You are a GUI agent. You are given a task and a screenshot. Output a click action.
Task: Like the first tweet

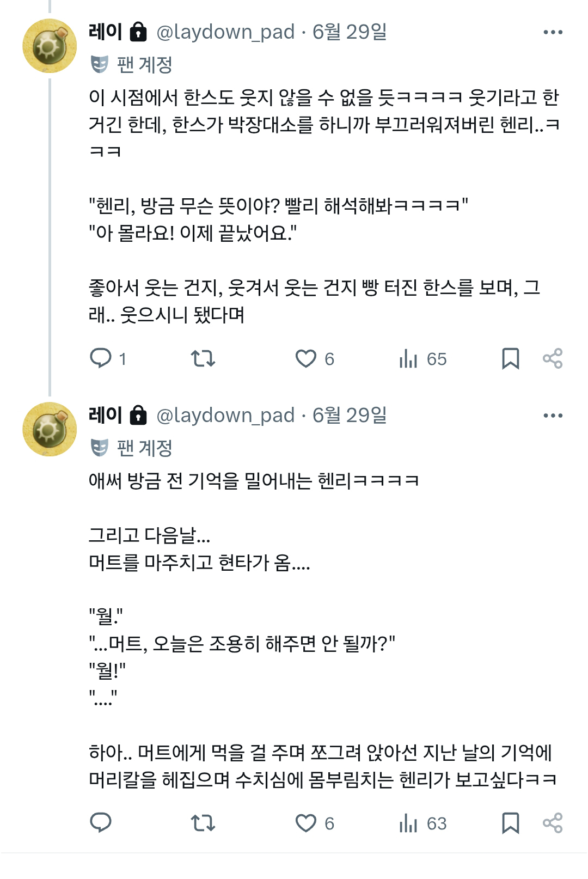(x=306, y=358)
